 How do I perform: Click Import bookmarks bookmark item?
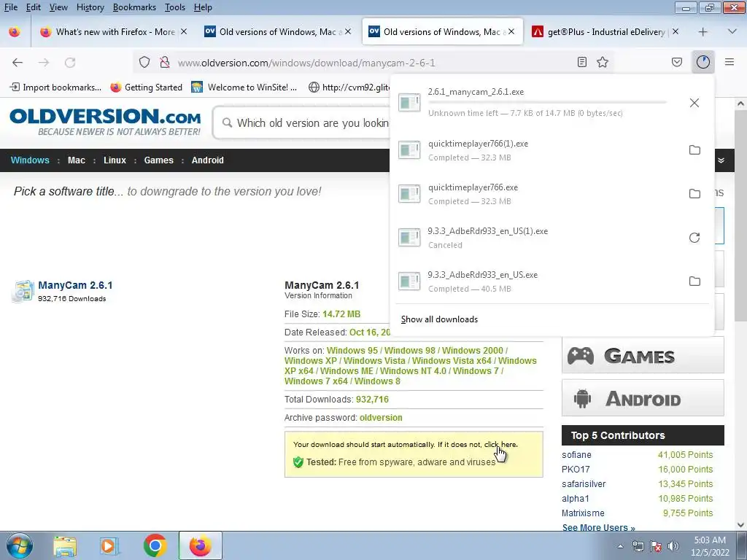tap(55, 87)
